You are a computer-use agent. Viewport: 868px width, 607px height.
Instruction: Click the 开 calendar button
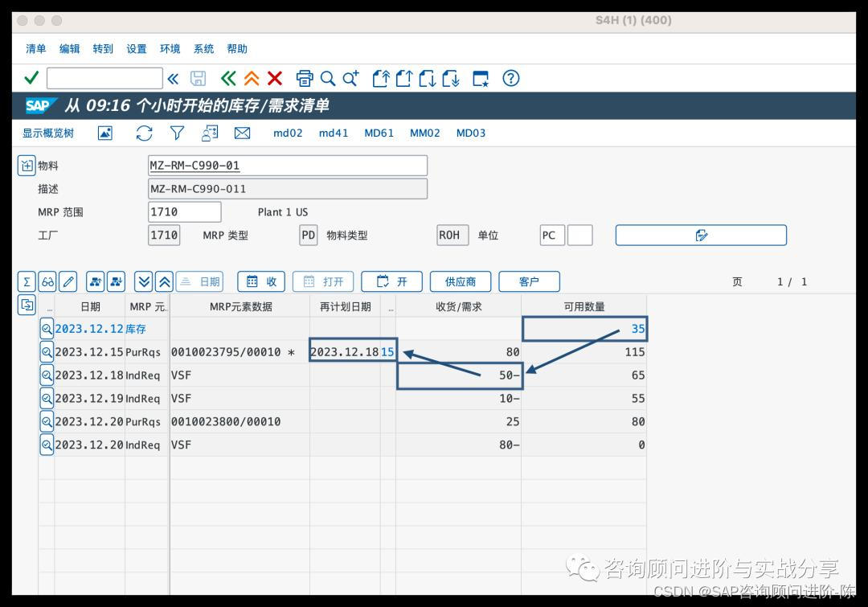[x=392, y=281]
